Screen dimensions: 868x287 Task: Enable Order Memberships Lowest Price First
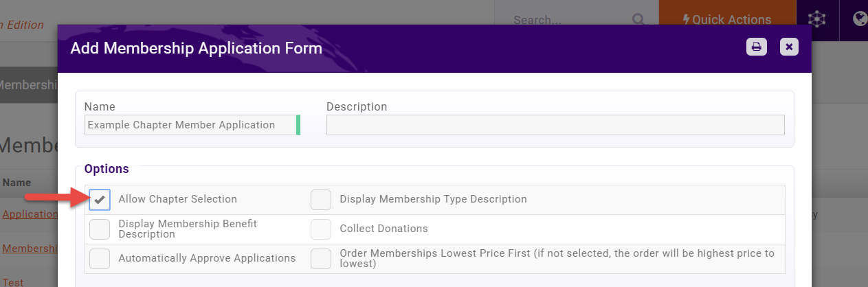click(x=321, y=258)
